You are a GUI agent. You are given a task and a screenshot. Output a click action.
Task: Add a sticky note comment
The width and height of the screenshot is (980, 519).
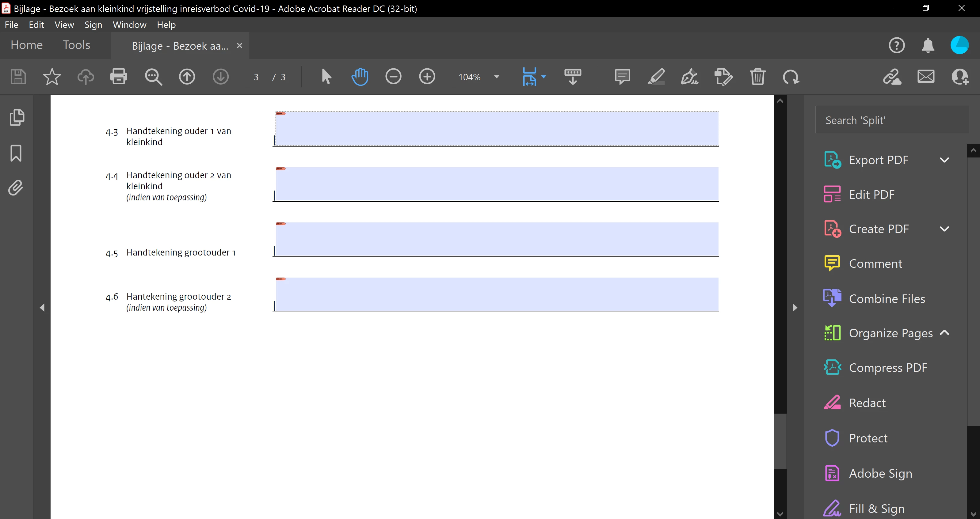point(622,76)
